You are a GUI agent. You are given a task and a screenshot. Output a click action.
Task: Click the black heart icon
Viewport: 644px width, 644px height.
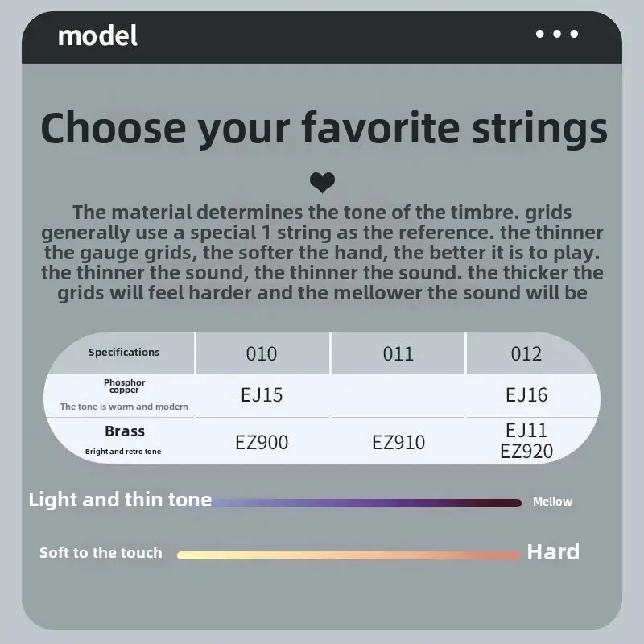pyautogui.click(x=323, y=183)
